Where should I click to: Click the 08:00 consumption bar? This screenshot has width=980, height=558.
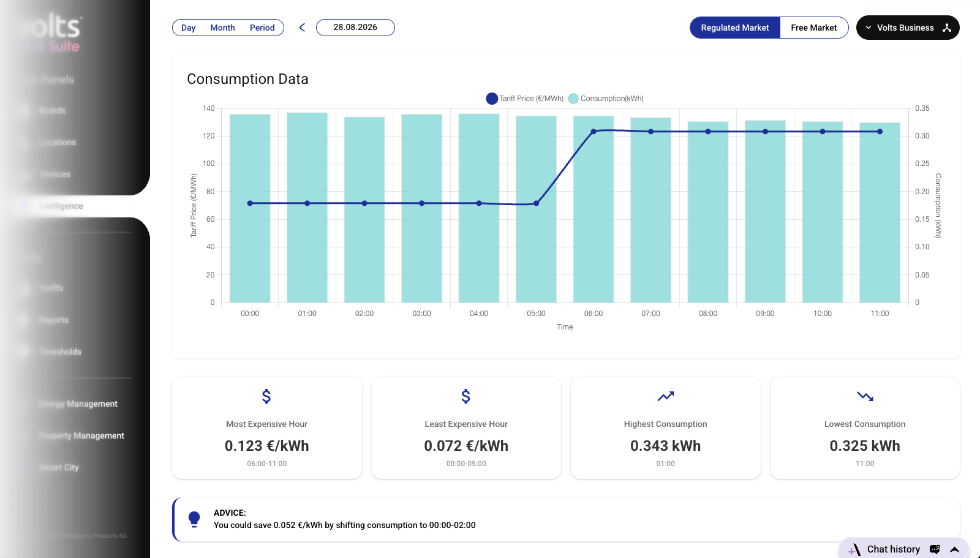pyautogui.click(x=708, y=212)
